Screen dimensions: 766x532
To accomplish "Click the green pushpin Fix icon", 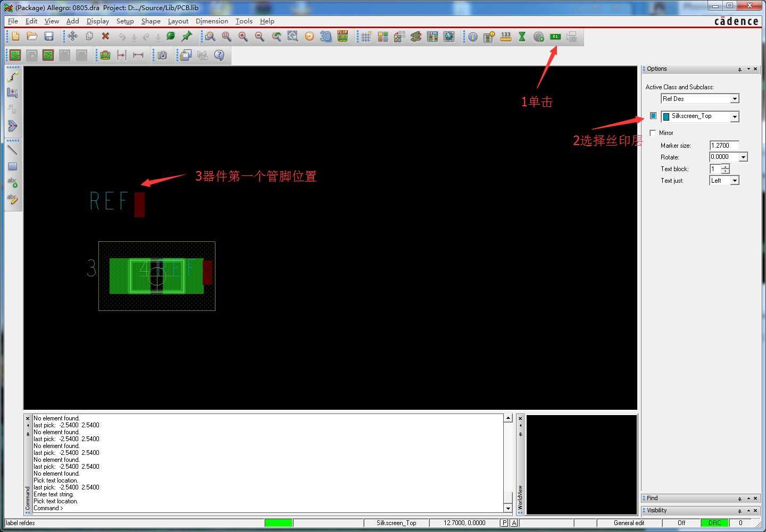I will point(187,37).
